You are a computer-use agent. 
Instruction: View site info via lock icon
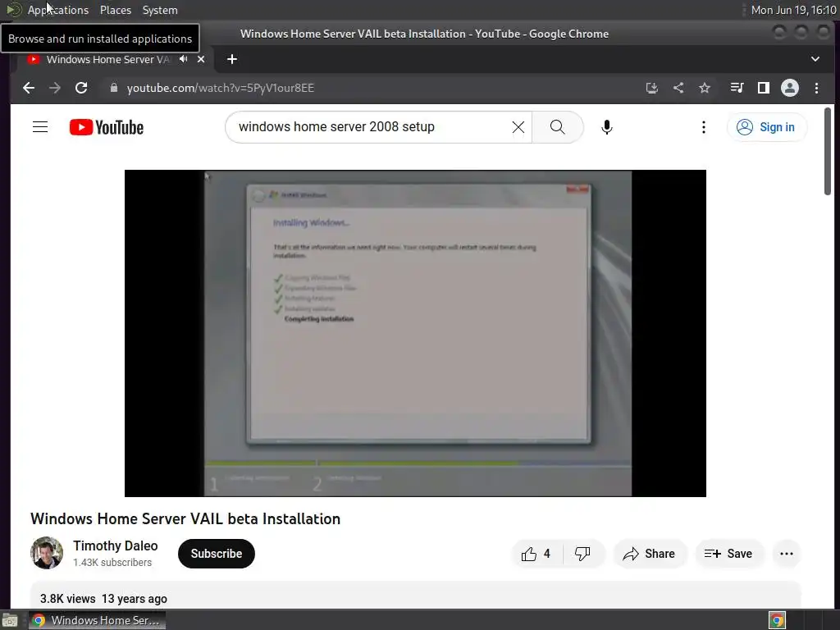pos(113,88)
